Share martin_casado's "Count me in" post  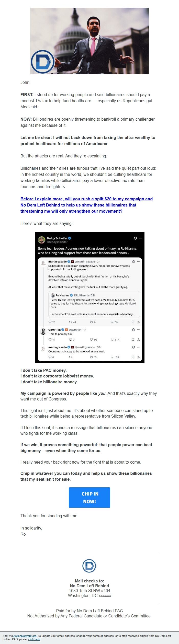click(139, 357)
